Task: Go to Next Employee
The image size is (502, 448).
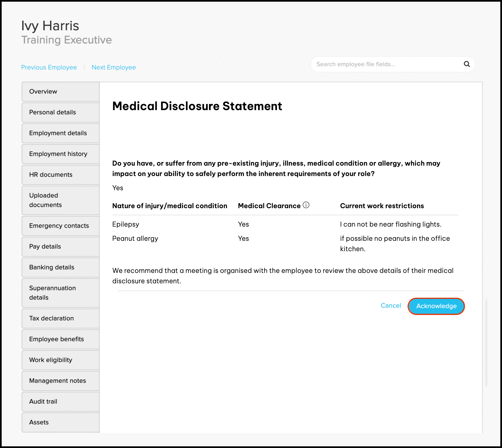Action: (114, 67)
